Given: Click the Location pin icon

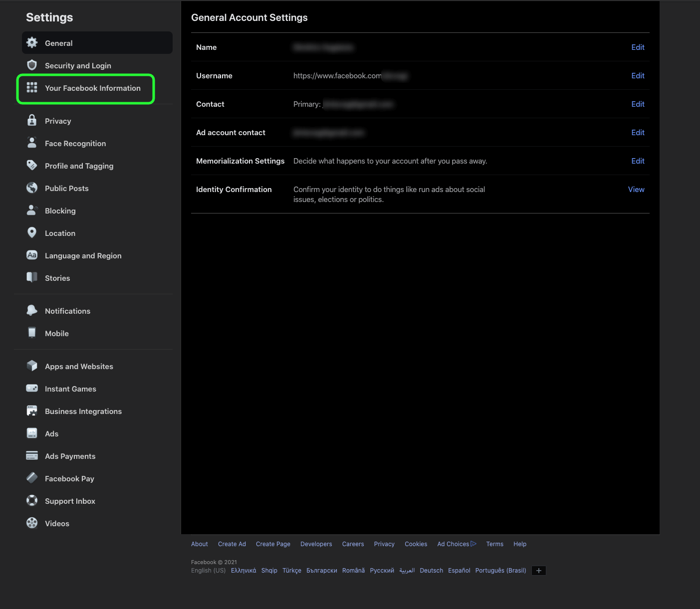Looking at the screenshot, I should [x=32, y=233].
